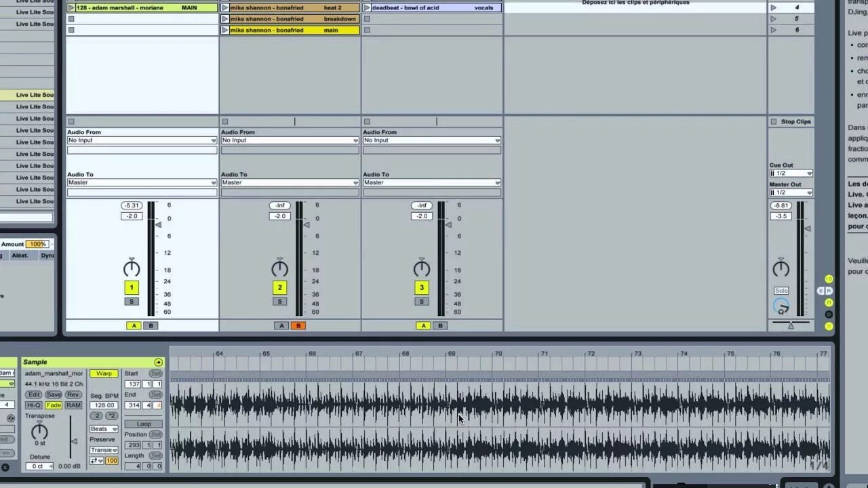Click the Seg. BPM 128.00 field
Image resolution: width=868 pixels, height=488 pixels.
tap(104, 405)
